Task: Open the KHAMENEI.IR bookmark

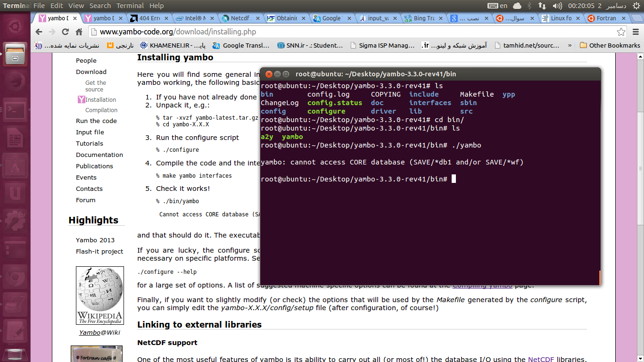Action: [173, 46]
